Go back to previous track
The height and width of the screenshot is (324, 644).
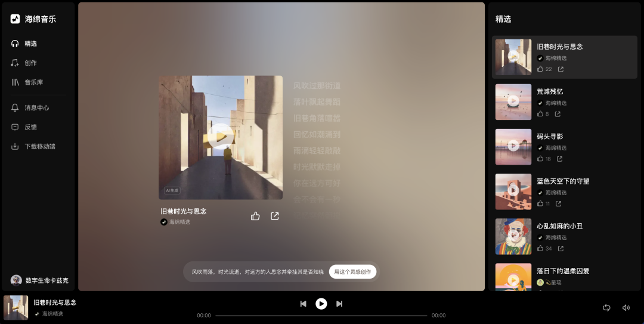pos(303,304)
